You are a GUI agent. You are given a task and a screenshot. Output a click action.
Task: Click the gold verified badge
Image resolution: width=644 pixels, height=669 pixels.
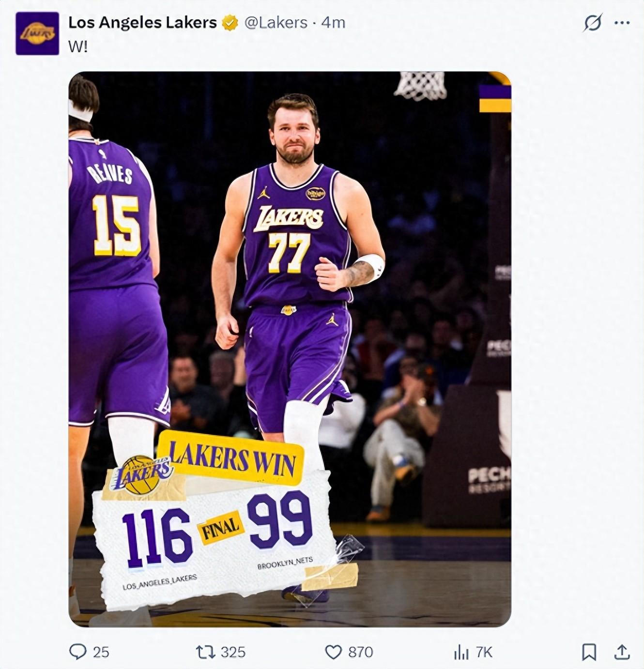[230, 23]
